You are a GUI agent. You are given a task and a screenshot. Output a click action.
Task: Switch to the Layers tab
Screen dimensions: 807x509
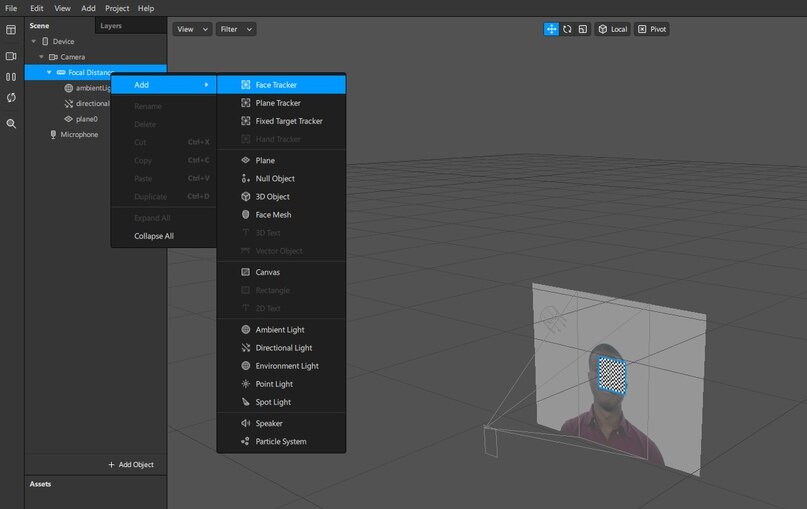click(x=111, y=26)
